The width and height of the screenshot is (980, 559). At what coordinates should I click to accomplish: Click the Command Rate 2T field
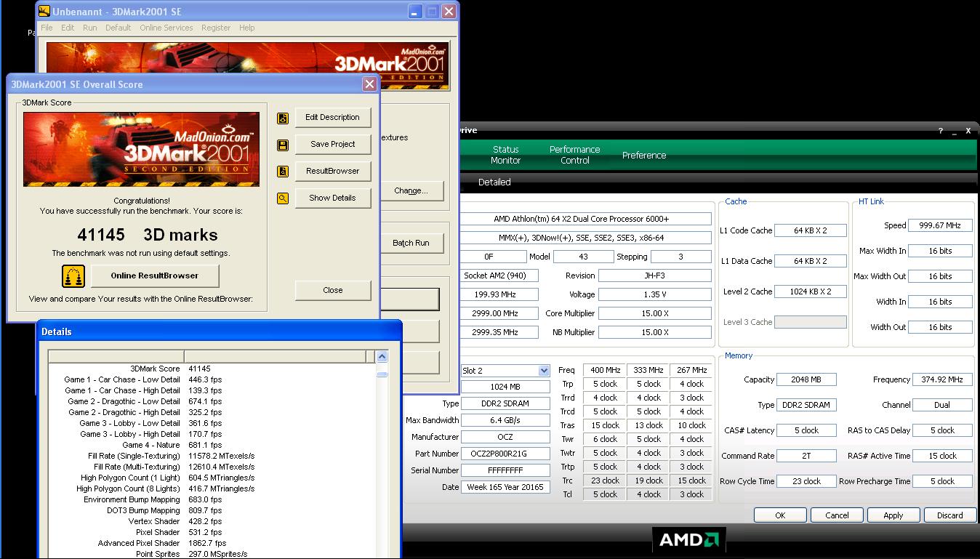[806, 456]
